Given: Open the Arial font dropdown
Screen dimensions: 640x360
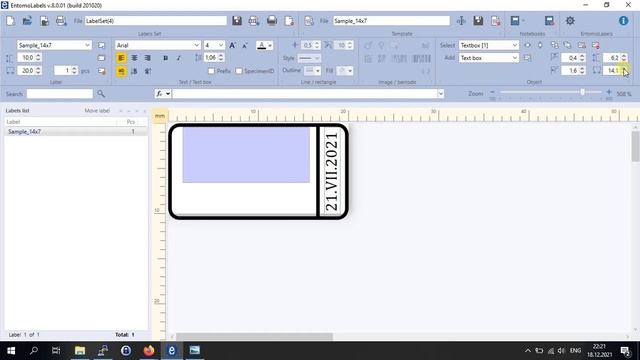Looking at the screenshot, I should point(196,45).
